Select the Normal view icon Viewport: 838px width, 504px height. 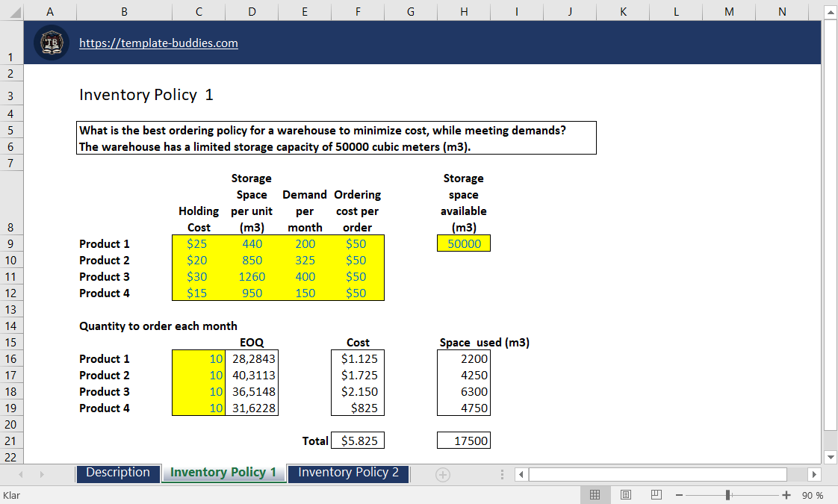[x=595, y=494]
